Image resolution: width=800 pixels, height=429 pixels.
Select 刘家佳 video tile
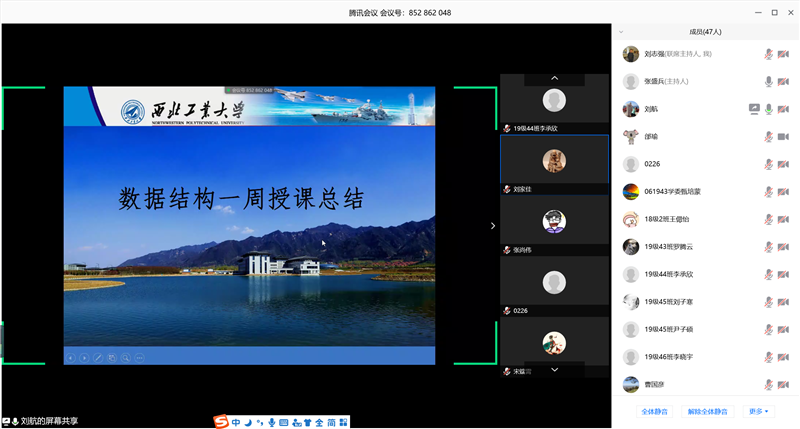(555, 165)
